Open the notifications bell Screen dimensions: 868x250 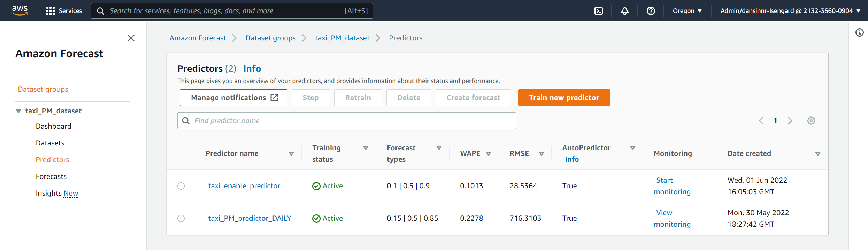pos(624,11)
